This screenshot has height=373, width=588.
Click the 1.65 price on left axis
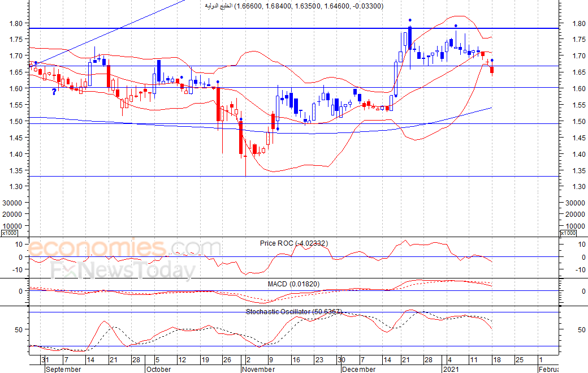click(x=16, y=72)
